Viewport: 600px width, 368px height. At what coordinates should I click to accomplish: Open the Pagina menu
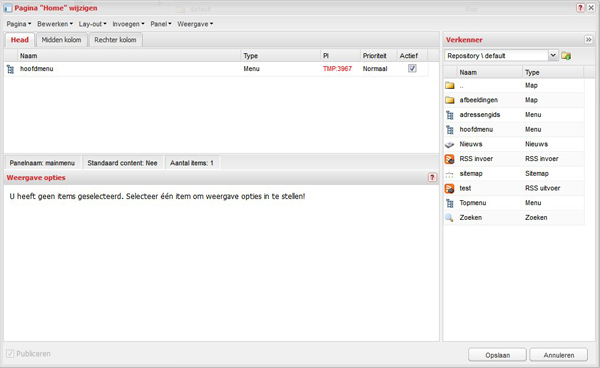tap(19, 24)
